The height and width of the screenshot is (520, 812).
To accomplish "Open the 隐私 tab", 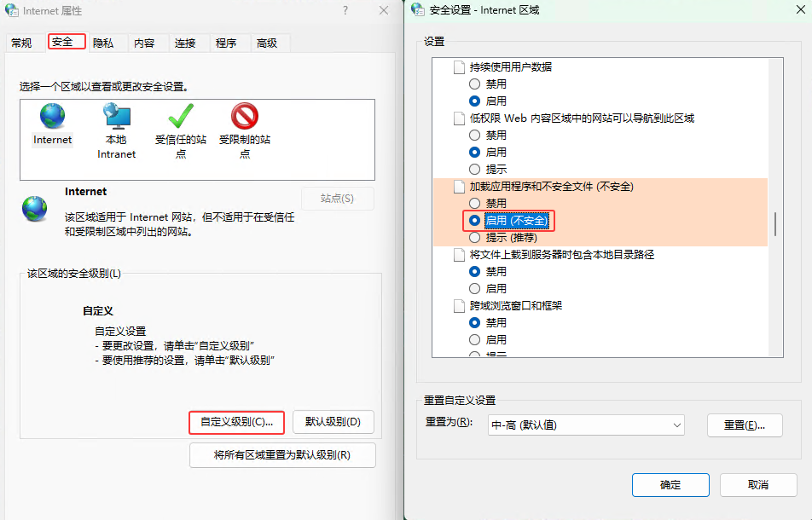I will [103, 43].
